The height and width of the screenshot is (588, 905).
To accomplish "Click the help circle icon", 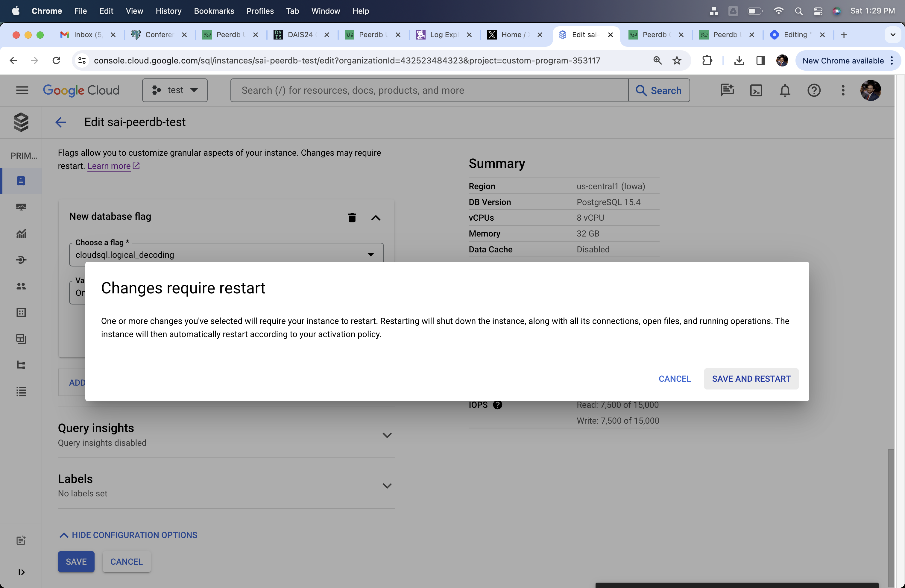I will click(814, 90).
